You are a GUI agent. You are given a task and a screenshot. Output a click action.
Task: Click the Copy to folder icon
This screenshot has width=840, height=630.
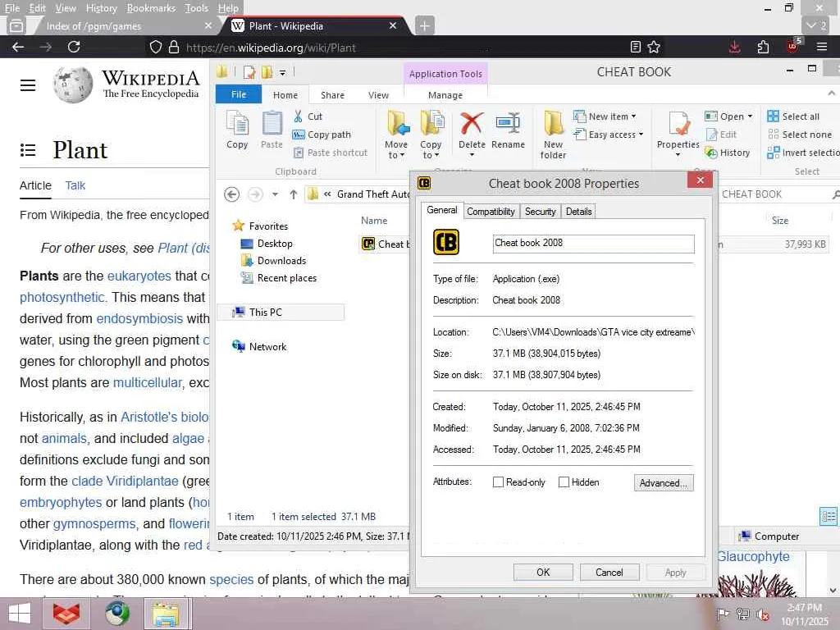[431, 123]
